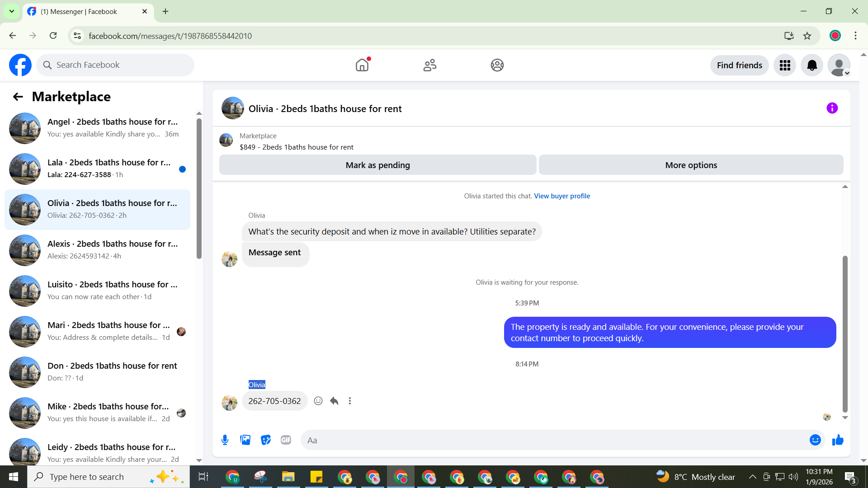Open conversation information purple icon
868x488 pixels.
(x=832, y=108)
